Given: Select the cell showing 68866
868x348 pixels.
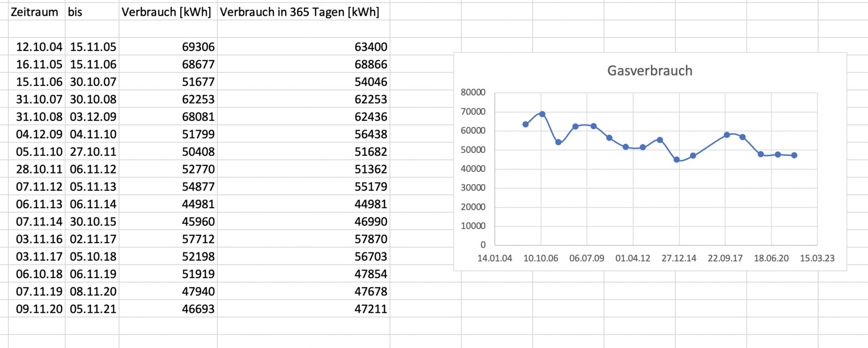Looking at the screenshot, I should click(371, 64).
